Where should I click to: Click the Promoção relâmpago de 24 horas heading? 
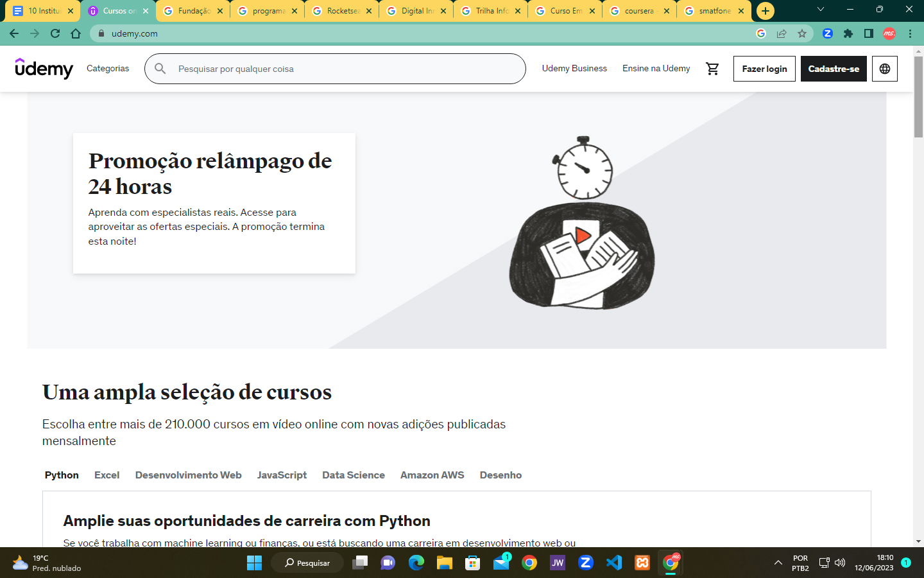coord(210,173)
